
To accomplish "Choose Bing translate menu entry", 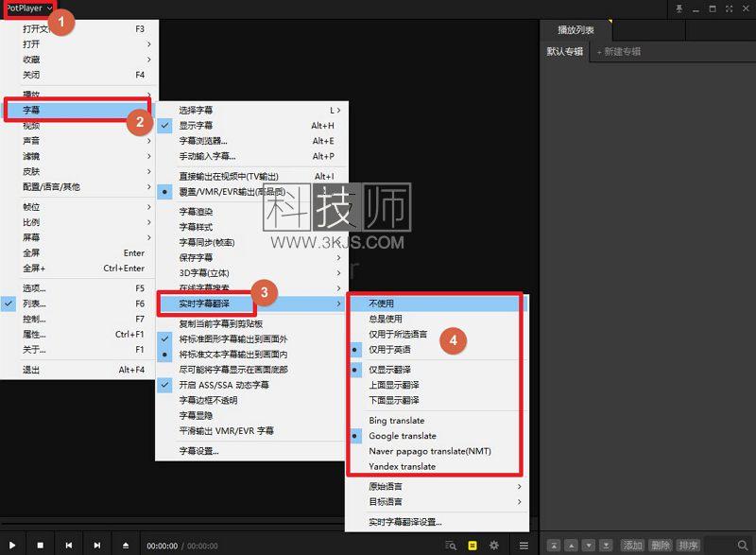I will pos(437,421).
